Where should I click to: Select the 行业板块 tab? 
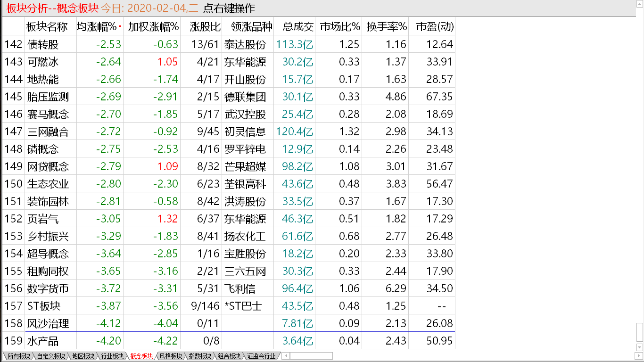coord(112,356)
